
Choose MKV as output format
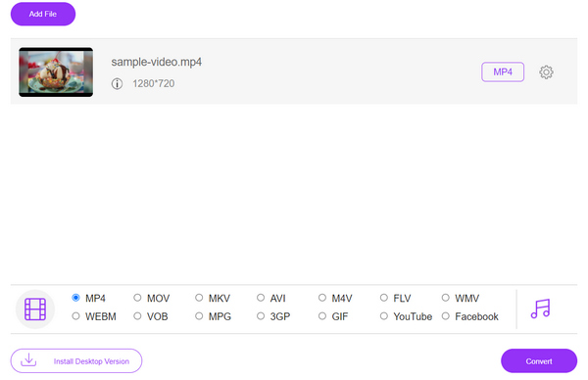pos(199,298)
